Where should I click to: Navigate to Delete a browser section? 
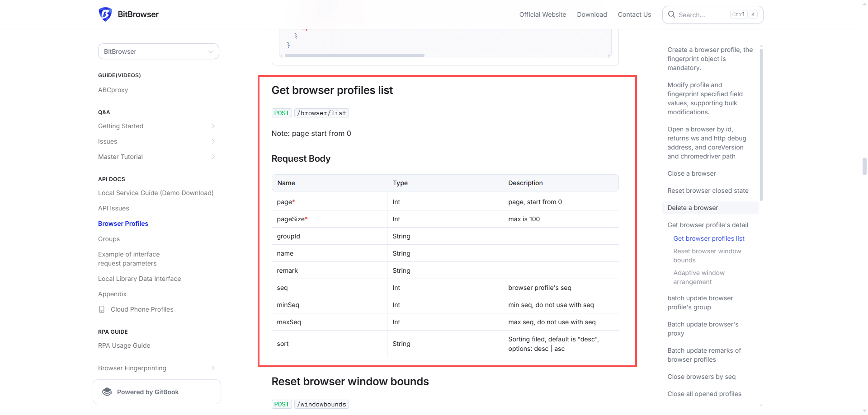[x=693, y=208]
